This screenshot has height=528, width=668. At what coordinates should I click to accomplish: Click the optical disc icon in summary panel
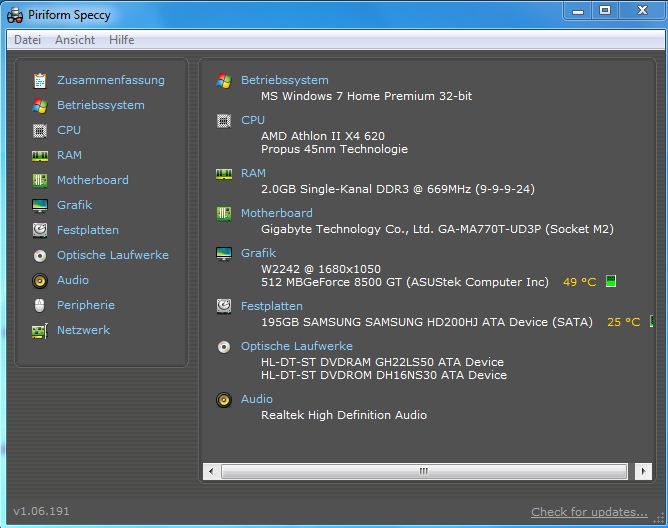click(224, 347)
